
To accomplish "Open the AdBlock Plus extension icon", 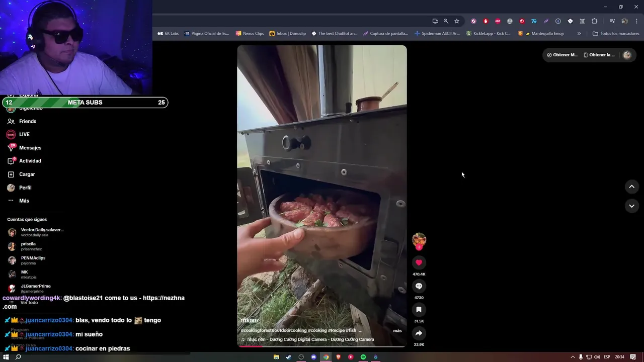I will click(x=498, y=21).
